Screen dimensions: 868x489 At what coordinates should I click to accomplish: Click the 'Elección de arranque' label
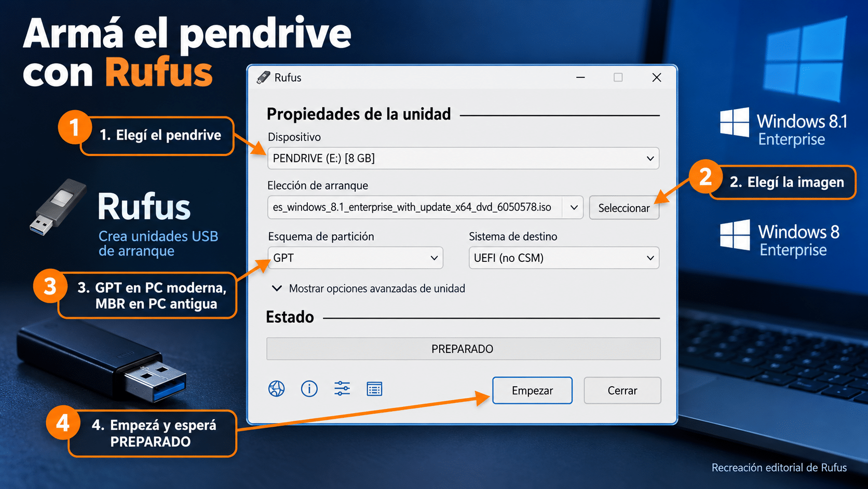[x=318, y=186]
